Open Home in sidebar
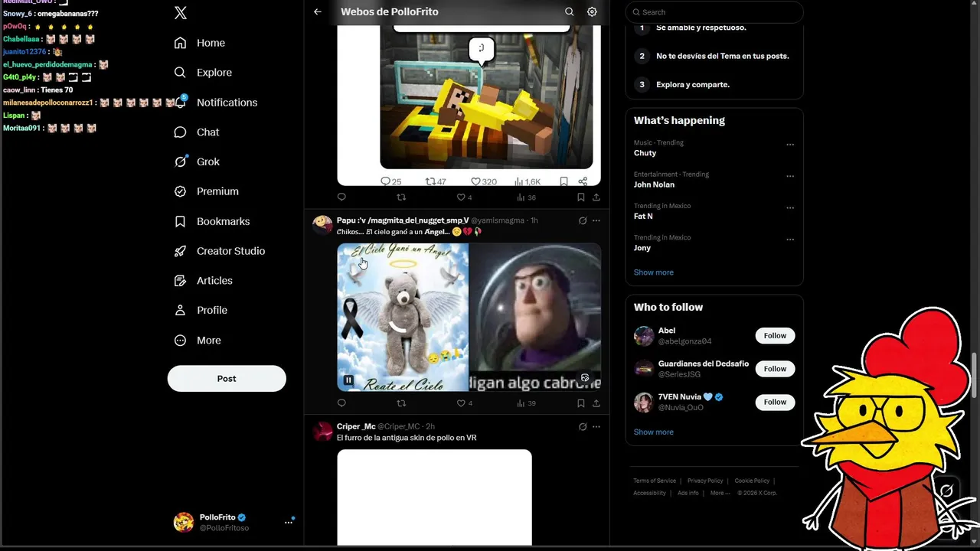 tap(200, 43)
